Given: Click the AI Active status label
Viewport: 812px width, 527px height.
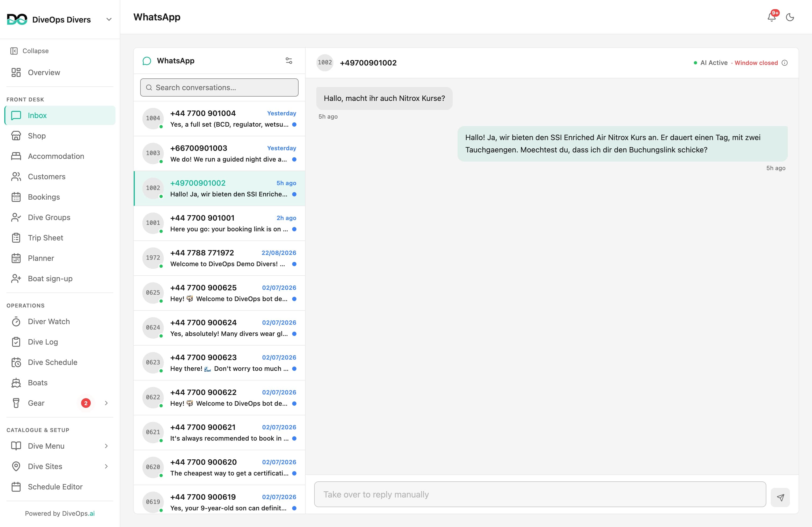Looking at the screenshot, I should [x=714, y=63].
